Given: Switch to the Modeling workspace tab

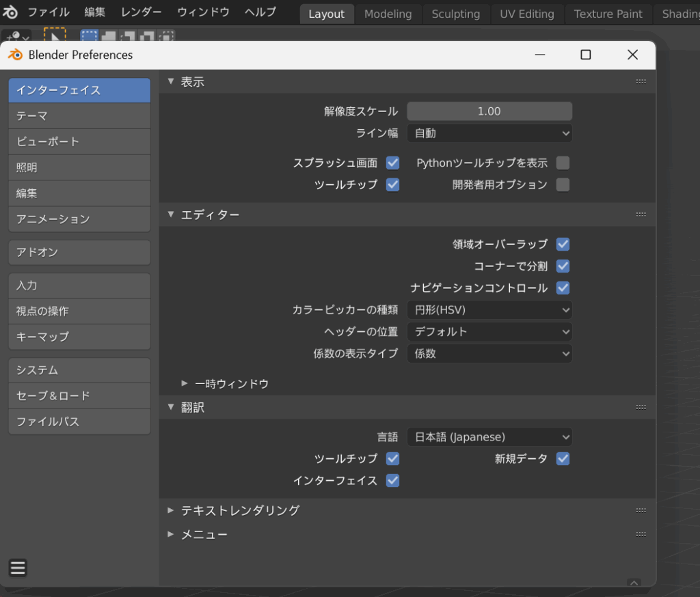Looking at the screenshot, I should pyautogui.click(x=388, y=14).
